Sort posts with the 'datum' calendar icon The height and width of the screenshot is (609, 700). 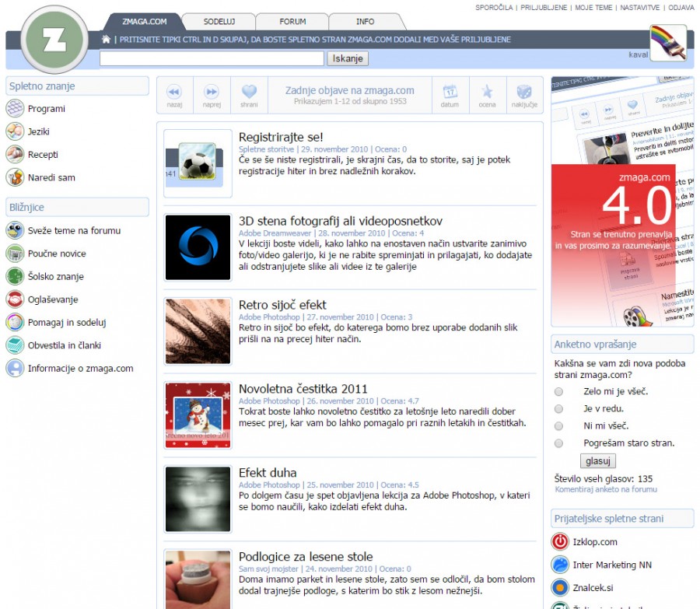click(x=450, y=92)
